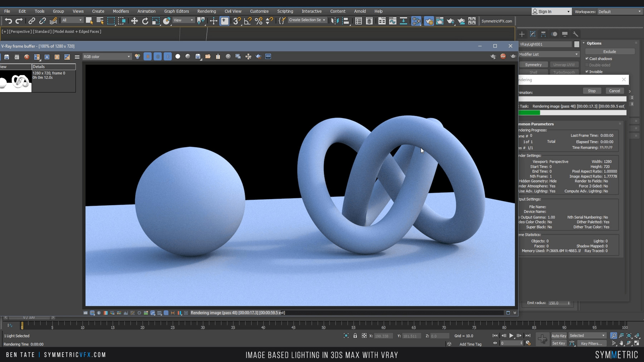Image resolution: width=644 pixels, height=362 pixels.
Task: Click the render last teapot in frame buffer
Action: tap(513, 56)
